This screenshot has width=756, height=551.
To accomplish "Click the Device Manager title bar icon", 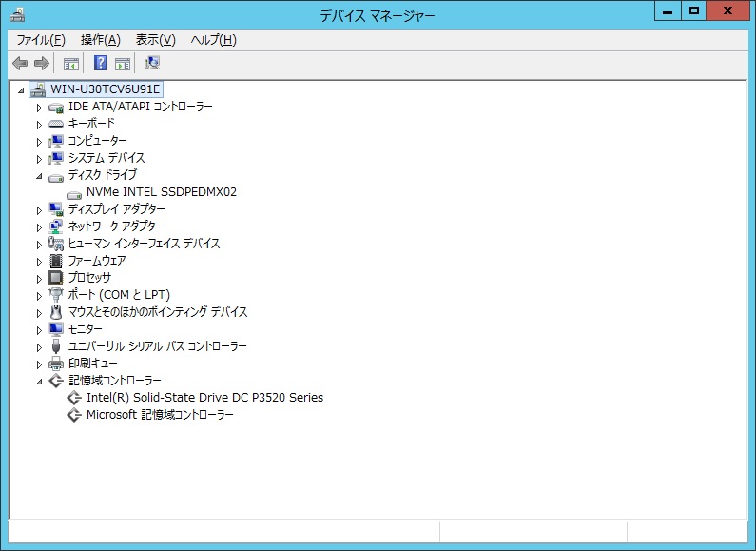I will coord(17,13).
